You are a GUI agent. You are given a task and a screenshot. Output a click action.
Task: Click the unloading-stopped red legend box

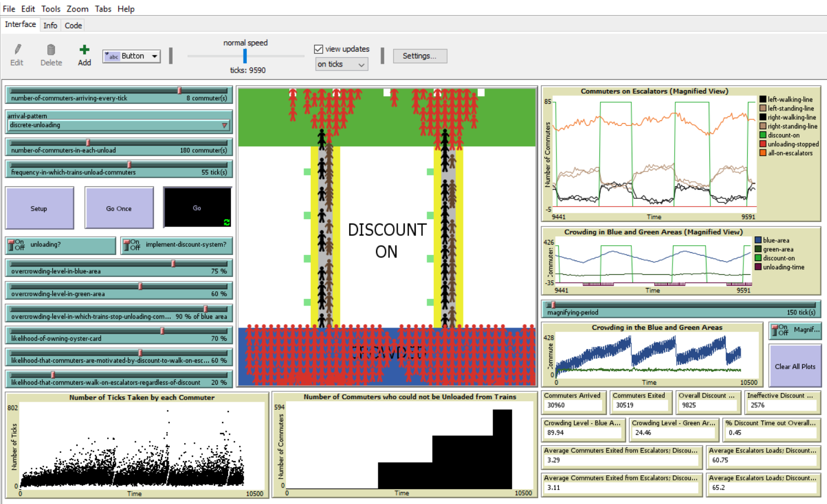[x=763, y=144]
